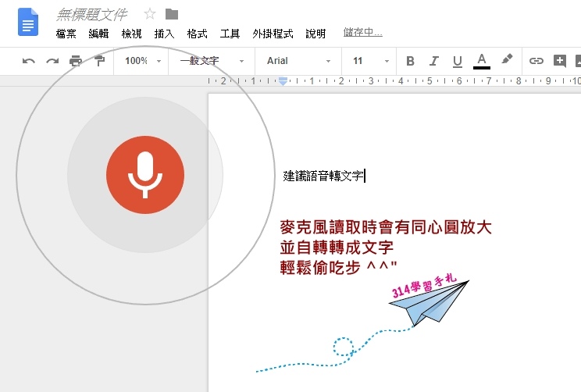581x392 pixels.
Task: Print the document
Action: 76,61
